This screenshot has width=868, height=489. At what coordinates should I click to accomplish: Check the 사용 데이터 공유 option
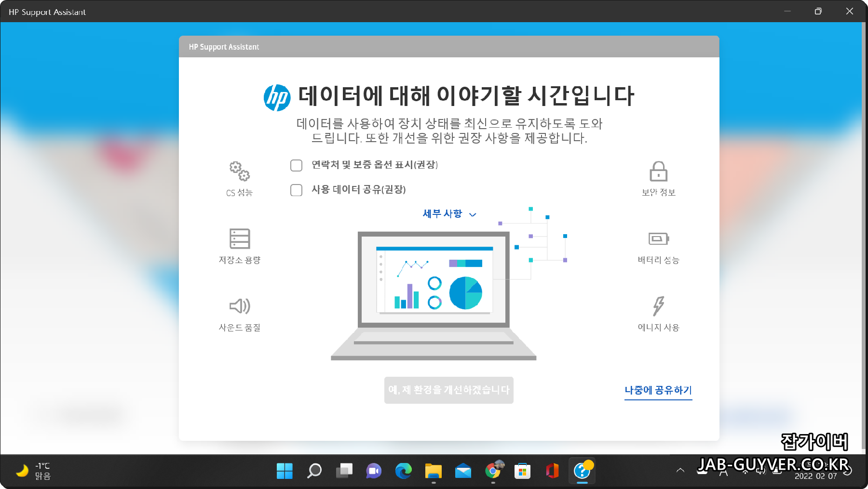[x=296, y=190]
